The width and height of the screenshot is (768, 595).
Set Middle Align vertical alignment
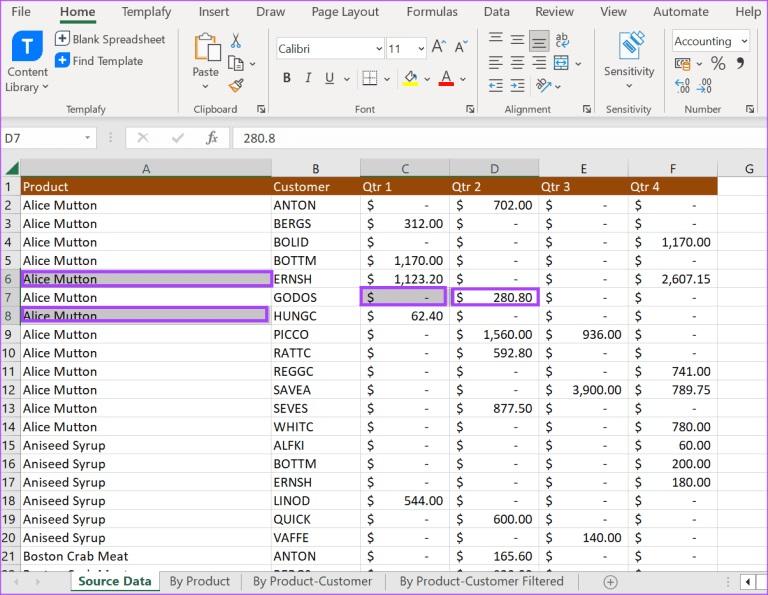click(x=517, y=39)
